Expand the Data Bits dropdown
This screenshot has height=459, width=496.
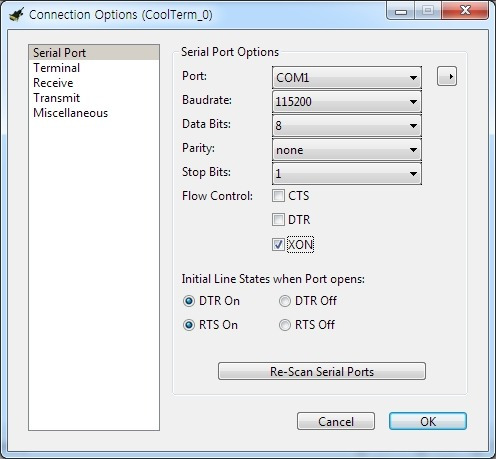coord(347,125)
